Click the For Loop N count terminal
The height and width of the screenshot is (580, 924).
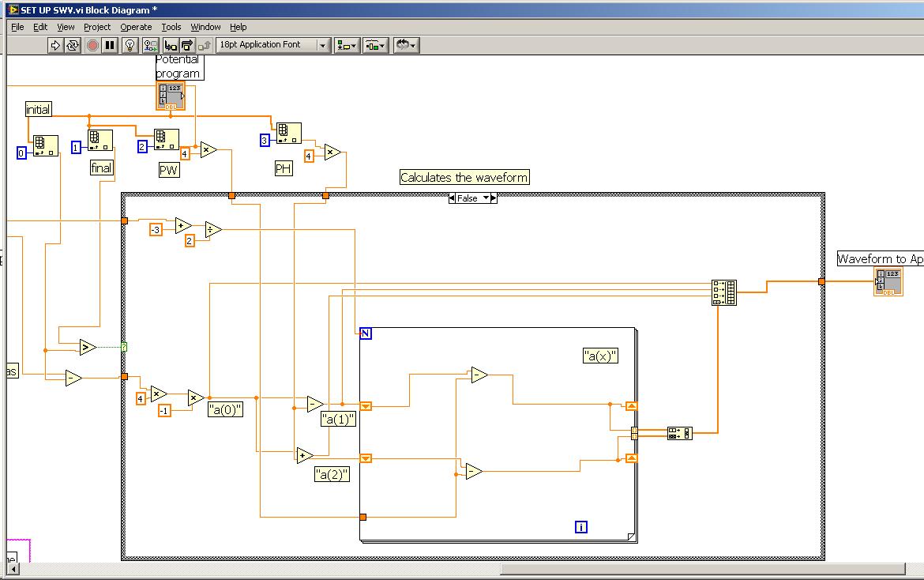[366, 333]
